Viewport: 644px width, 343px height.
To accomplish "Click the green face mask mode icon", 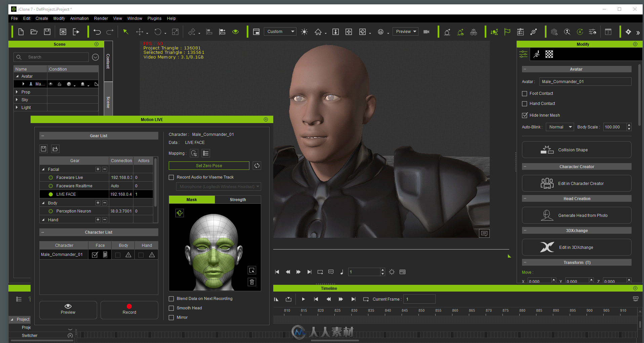I will point(180,213).
